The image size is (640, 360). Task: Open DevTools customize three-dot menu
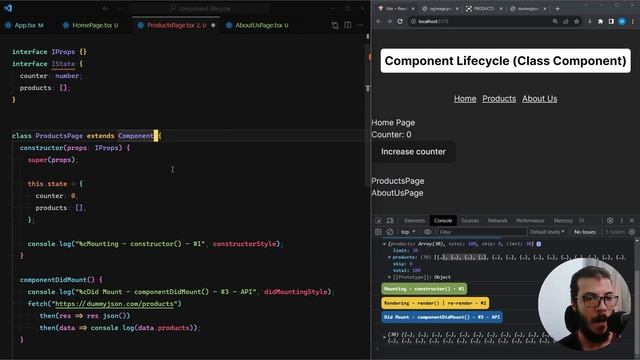tap(622, 220)
